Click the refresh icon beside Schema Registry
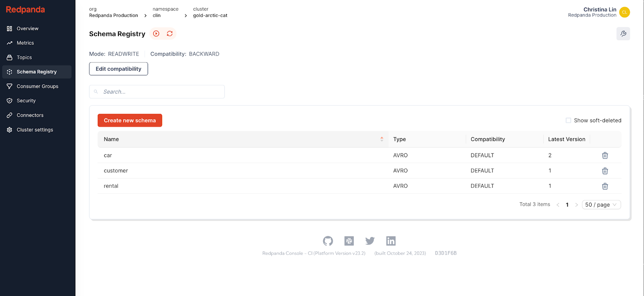644x296 pixels. coord(170,34)
